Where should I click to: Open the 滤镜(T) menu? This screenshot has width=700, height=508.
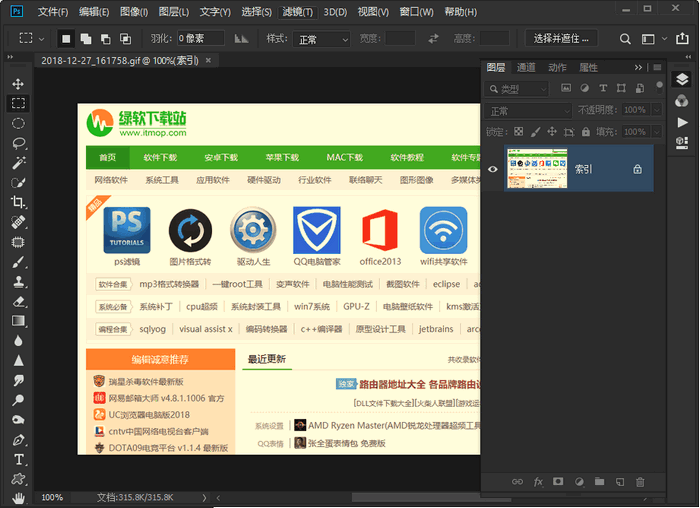click(297, 12)
